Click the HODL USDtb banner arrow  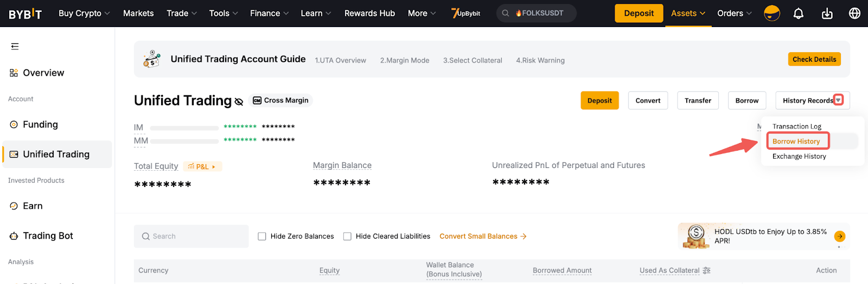tap(839, 236)
